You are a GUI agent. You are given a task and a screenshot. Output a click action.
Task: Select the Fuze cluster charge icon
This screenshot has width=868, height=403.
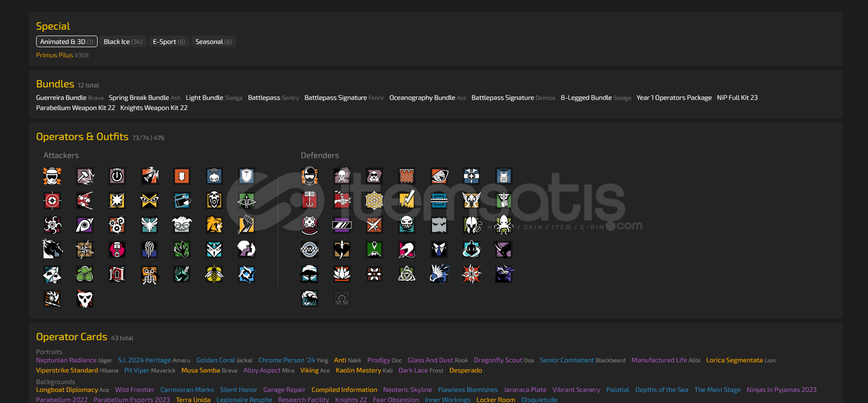[x=85, y=201]
